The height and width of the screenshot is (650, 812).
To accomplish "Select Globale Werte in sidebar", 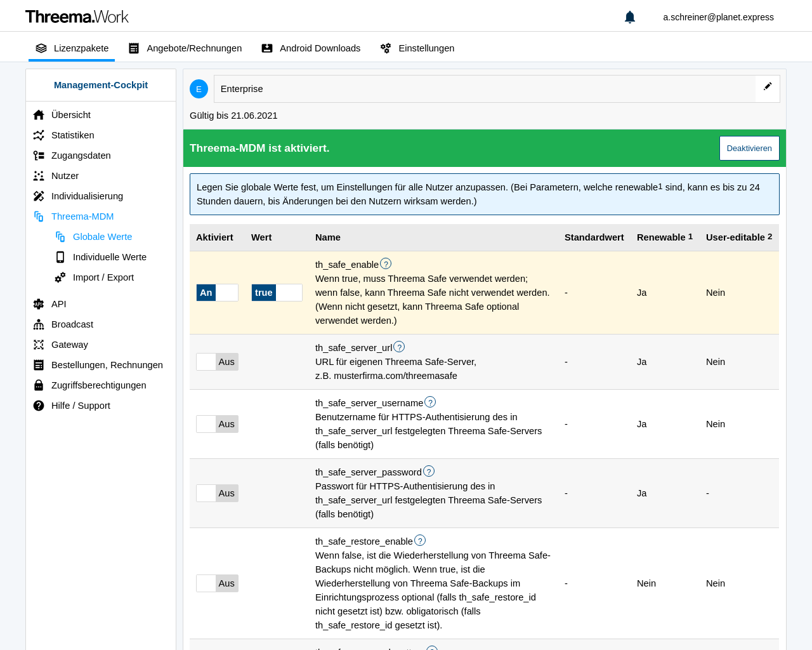I will (x=103, y=237).
